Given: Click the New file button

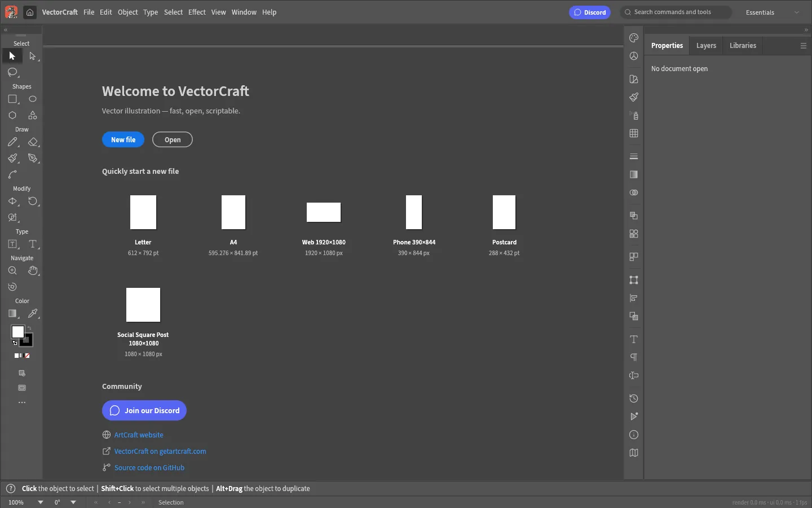Looking at the screenshot, I should click(123, 139).
